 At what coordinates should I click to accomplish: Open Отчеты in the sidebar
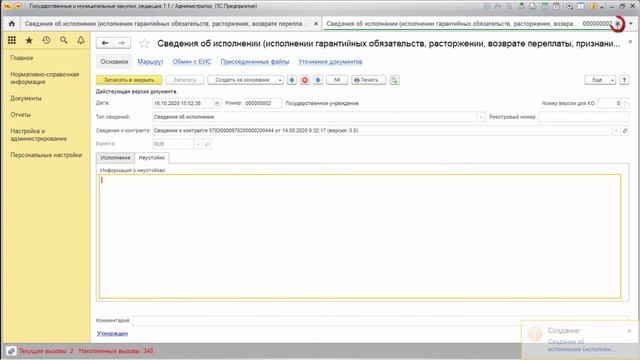pos(20,115)
